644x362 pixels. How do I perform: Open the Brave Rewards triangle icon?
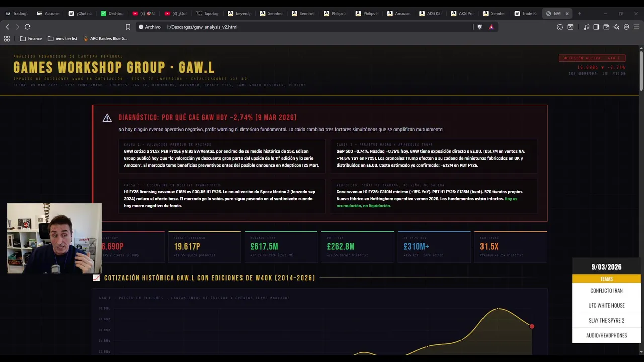[491, 27]
